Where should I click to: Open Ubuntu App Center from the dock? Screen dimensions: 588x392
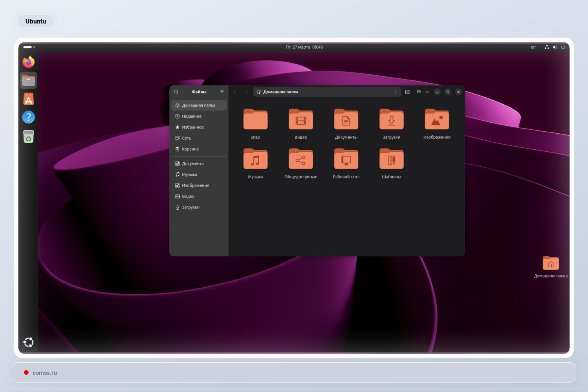(29, 98)
